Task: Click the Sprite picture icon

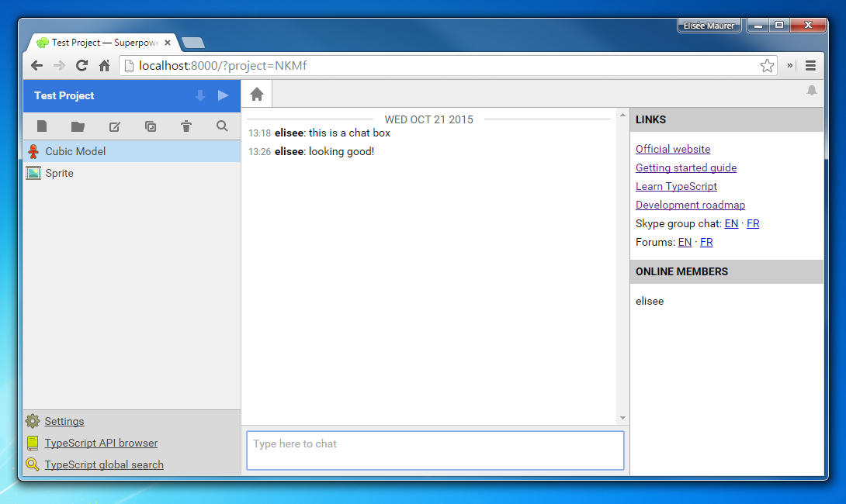Action: [33, 173]
